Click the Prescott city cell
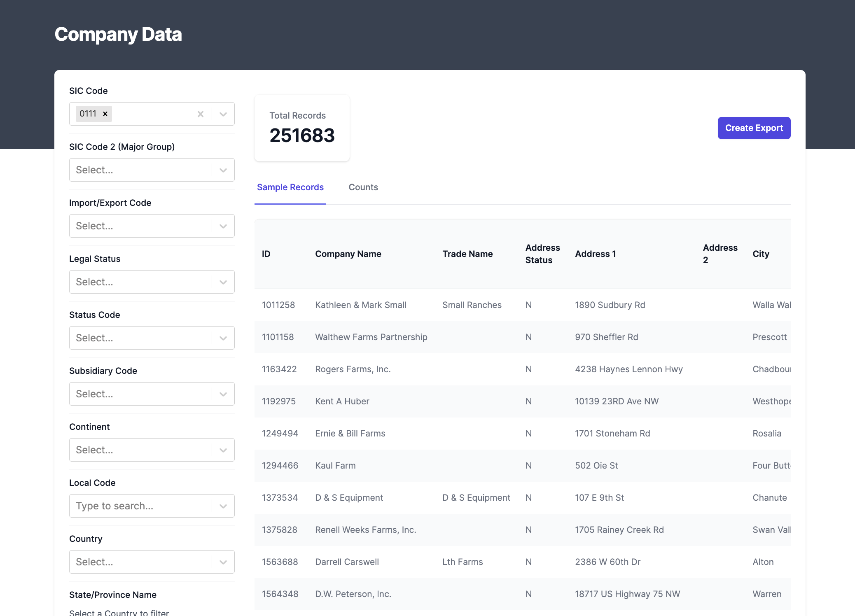This screenshot has height=616, width=855. (769, 337)
